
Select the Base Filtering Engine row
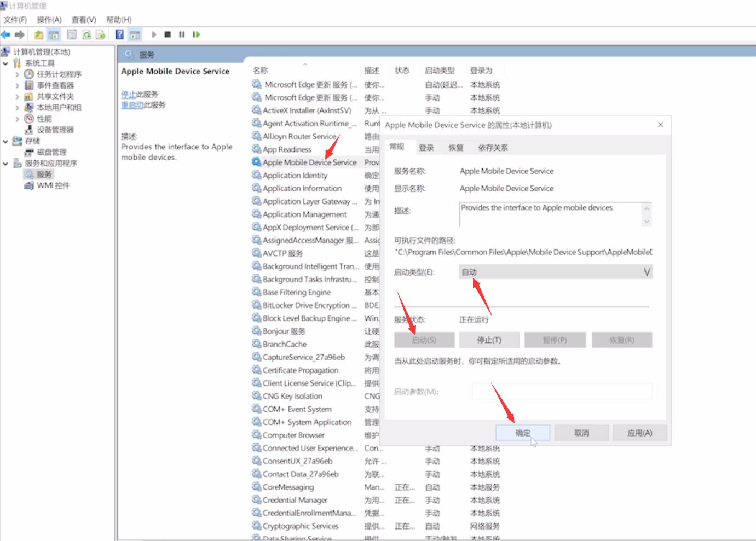(x=296, y=293)
